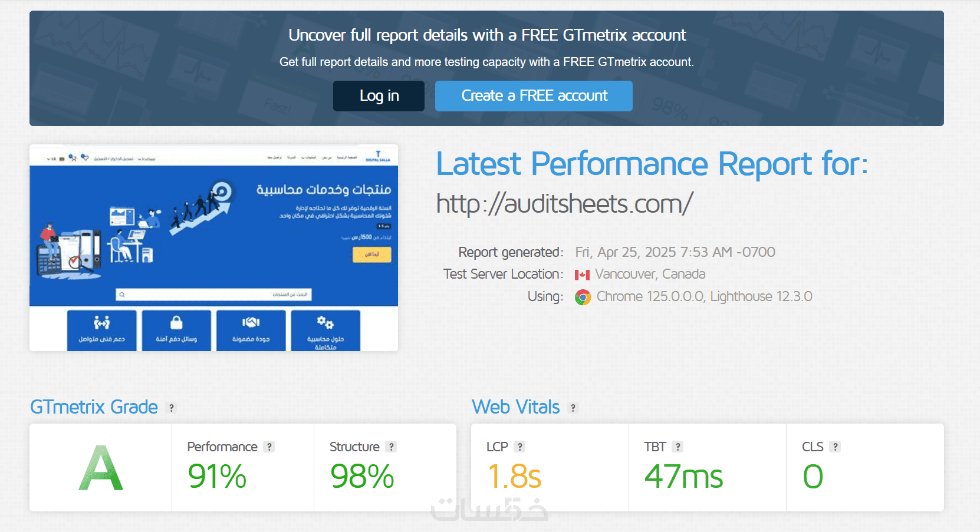Click help icon next to Performance

coord(269,447)
